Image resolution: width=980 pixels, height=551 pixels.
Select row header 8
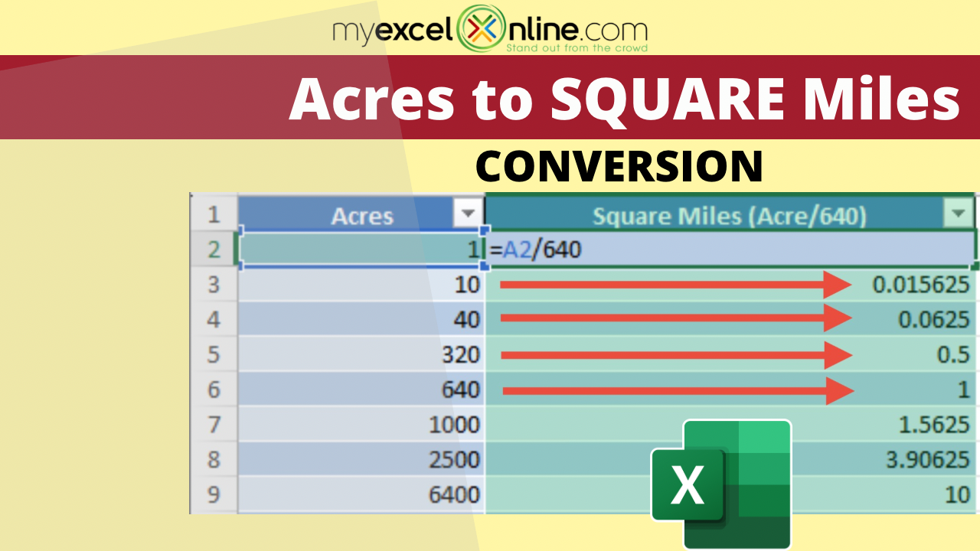pos(214,460)
